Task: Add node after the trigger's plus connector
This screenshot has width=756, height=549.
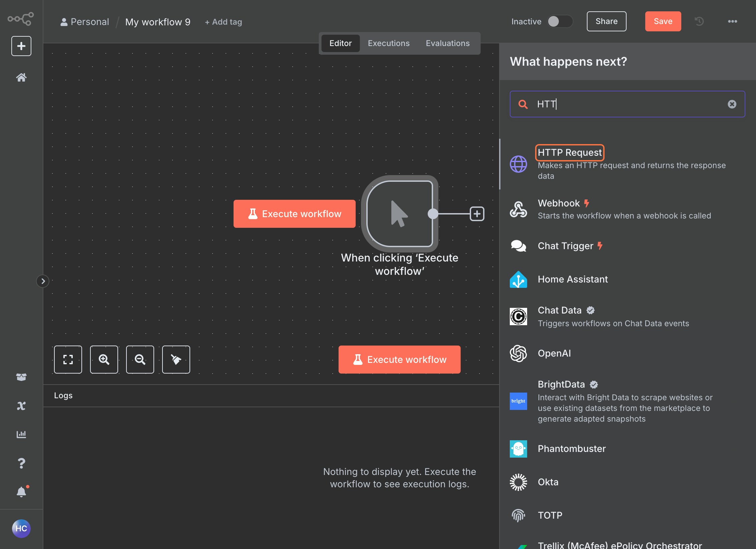Action: [477, 214]
